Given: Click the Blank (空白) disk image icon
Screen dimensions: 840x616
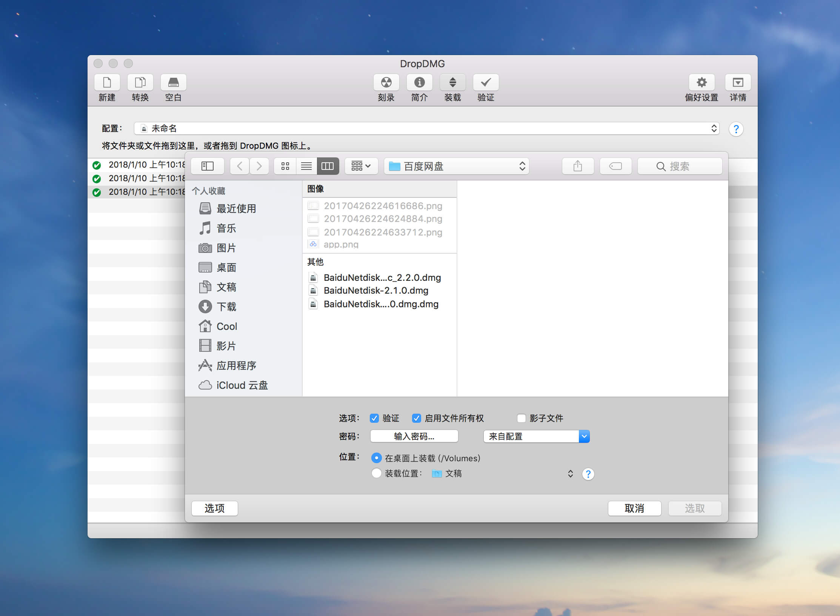Looking at the screenshot, I should coord(173,82).
